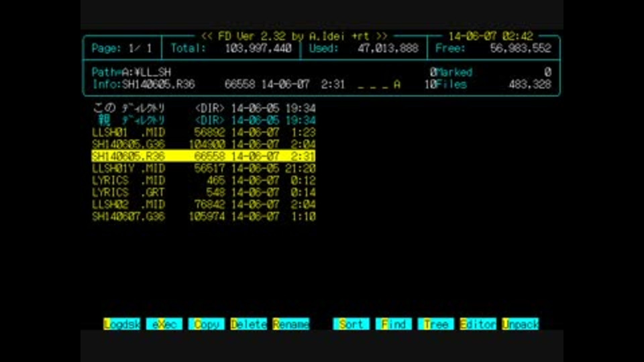Select the current directory entry dated 19:34
Screen dimensions: 644x362
pos(204,109)
